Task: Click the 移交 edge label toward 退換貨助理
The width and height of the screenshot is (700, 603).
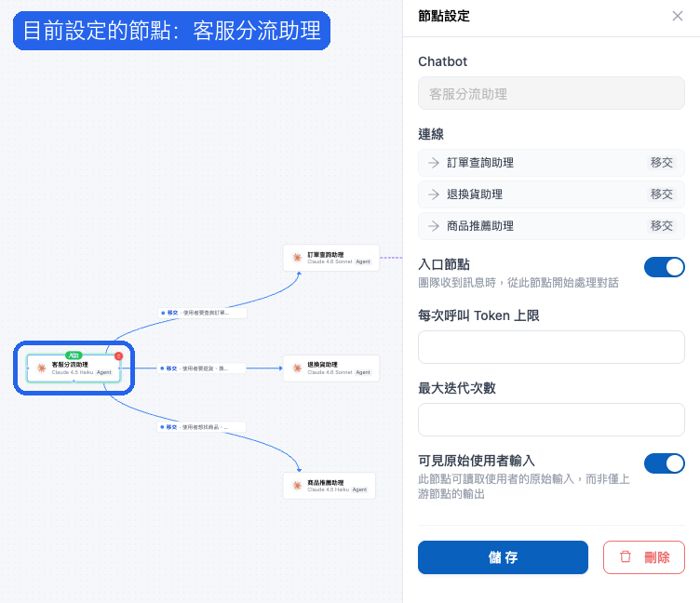Action: tap(201, 368)
